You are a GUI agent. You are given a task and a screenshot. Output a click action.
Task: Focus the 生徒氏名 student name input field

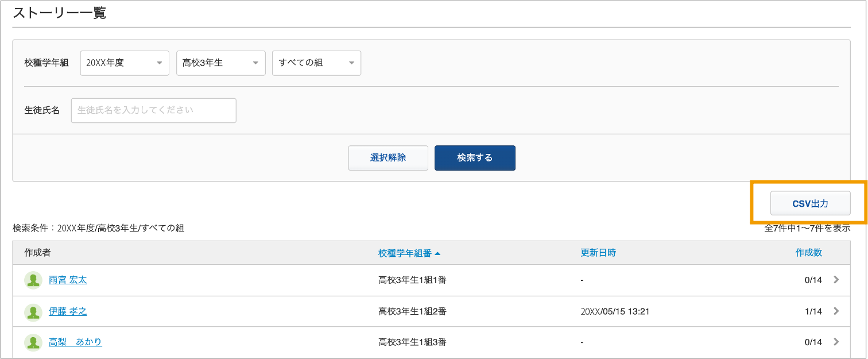tap(154, 110)
